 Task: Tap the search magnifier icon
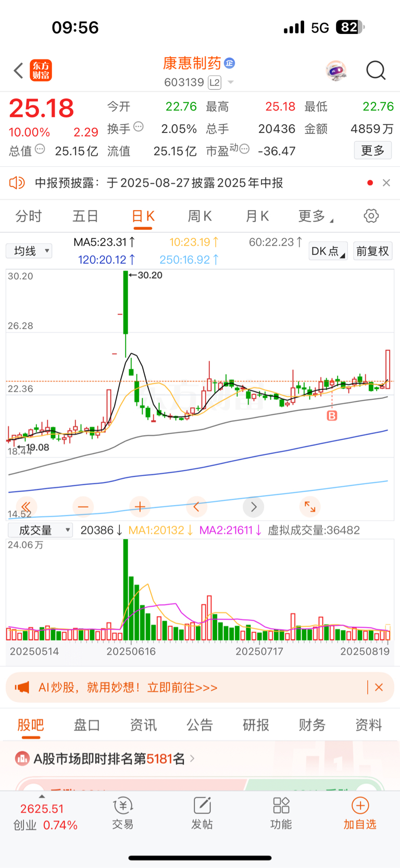point(376,70)
